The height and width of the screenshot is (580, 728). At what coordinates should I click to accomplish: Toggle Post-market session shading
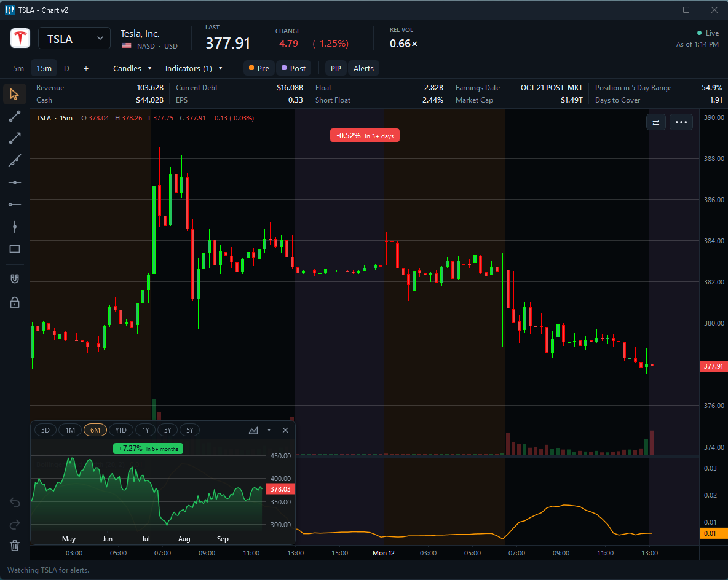pyautogui.click(x=294, y=68)
